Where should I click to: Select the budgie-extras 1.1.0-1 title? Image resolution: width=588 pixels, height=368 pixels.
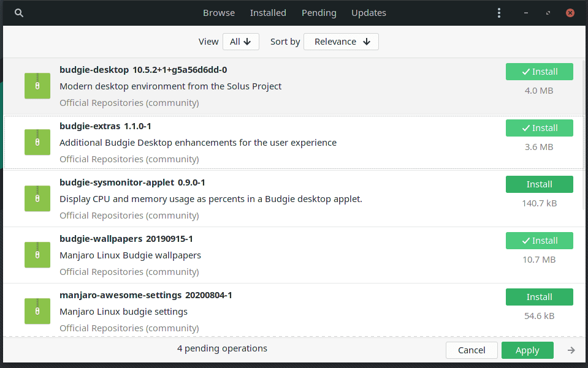pos(105,126)
